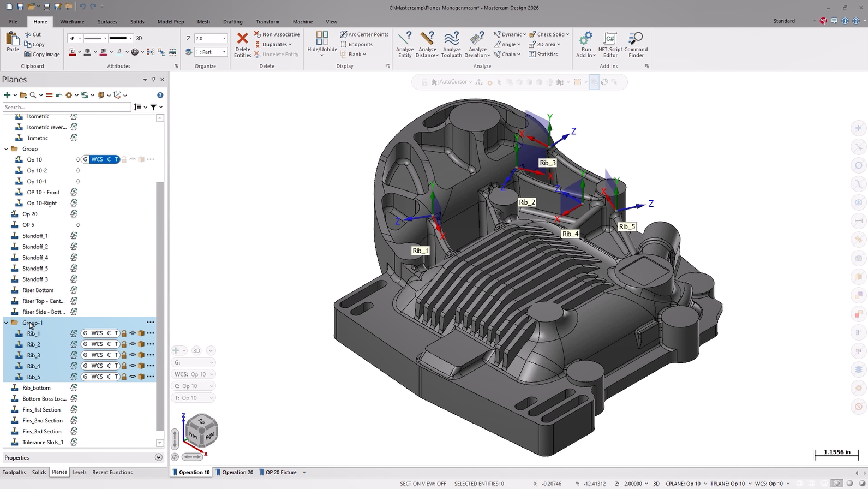
Task: Click the red equals icon in Planes toolbar
Action: click(49, 95)
